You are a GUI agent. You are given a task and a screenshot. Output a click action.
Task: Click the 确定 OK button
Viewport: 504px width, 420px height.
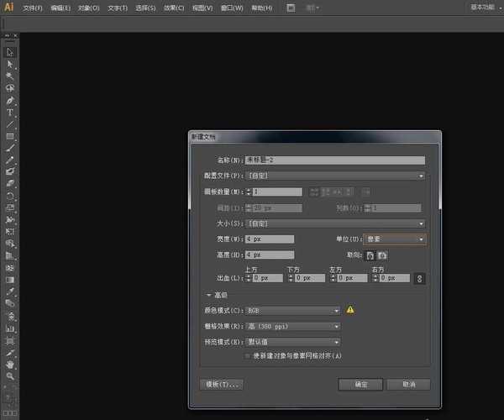click(x=360, y=385)
